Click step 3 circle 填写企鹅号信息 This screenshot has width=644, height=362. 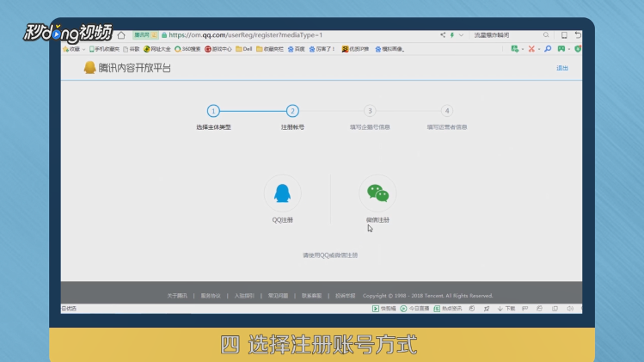(x=370, y=111)
